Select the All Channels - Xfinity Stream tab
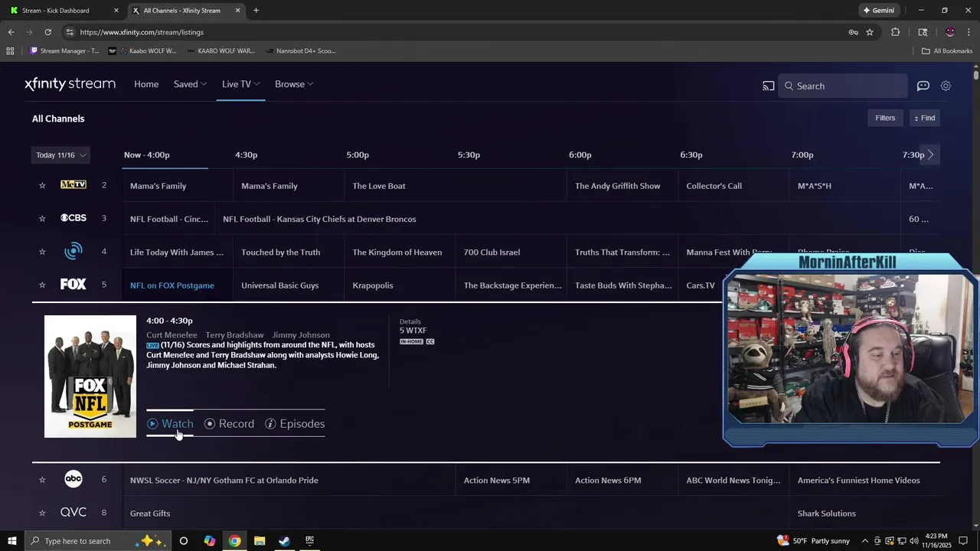Viewport: 980px width, 551px height. (186, 11)
